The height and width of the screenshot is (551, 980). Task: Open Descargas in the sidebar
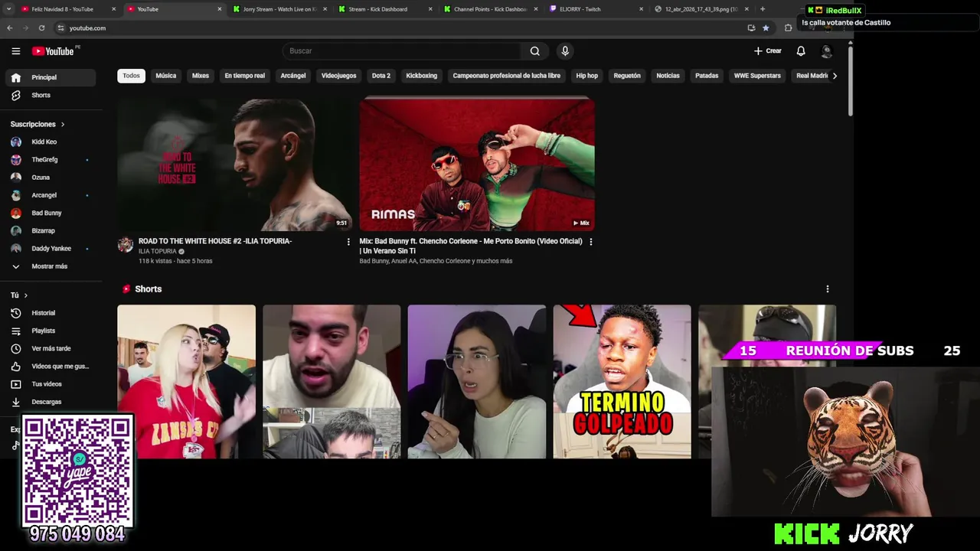(51, 402)
